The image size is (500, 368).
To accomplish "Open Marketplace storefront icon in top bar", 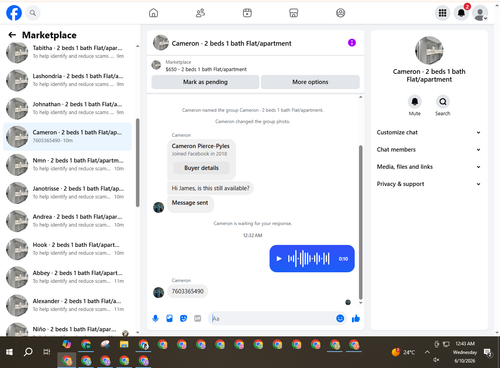I will click(x=294, y=13).
